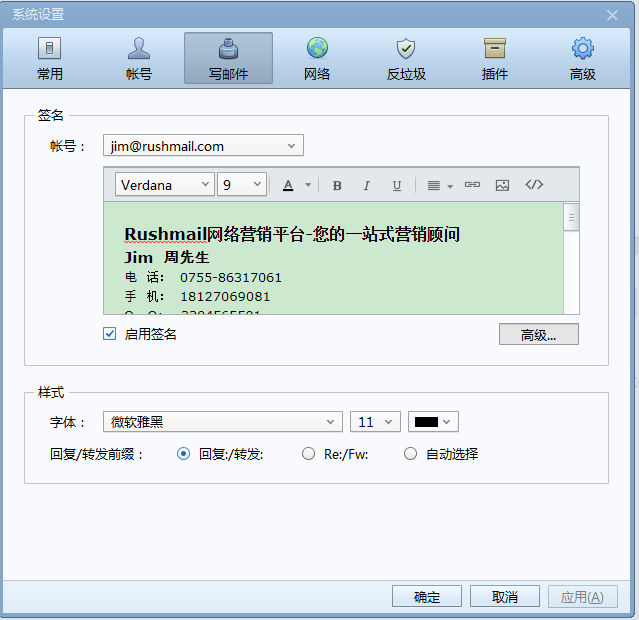This screenshot has width=639, height=620.
Task: Open the Verdana font family dropdown
Action: (x=165, y=185)
